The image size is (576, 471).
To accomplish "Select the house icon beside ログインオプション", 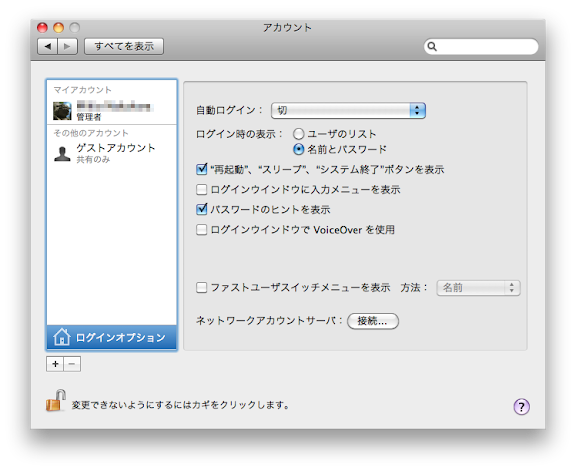I will click(61, 337).
